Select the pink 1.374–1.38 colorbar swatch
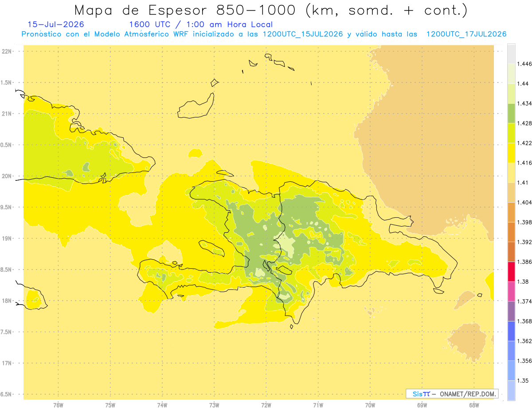Screen dimensions: 532x411 point(511,291)
